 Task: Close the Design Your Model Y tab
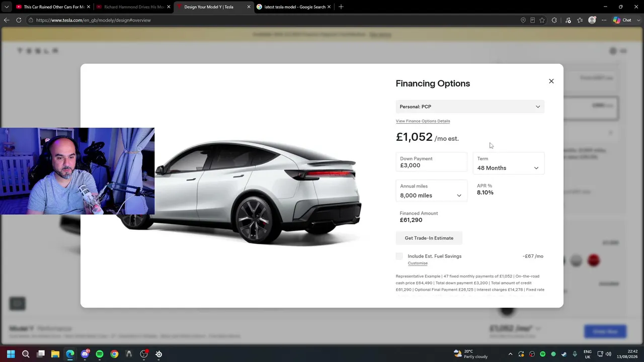click(x=249, y=7)
